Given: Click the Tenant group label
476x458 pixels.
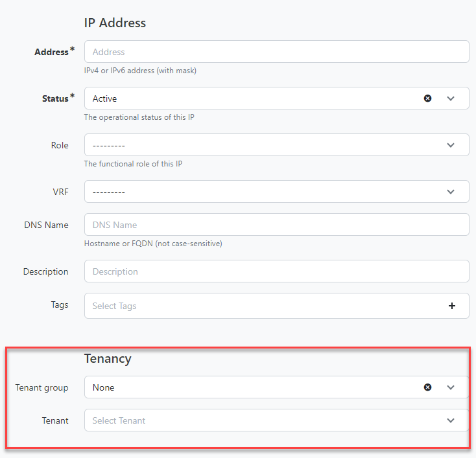Looking at the screenshot, I should [42, 388].
